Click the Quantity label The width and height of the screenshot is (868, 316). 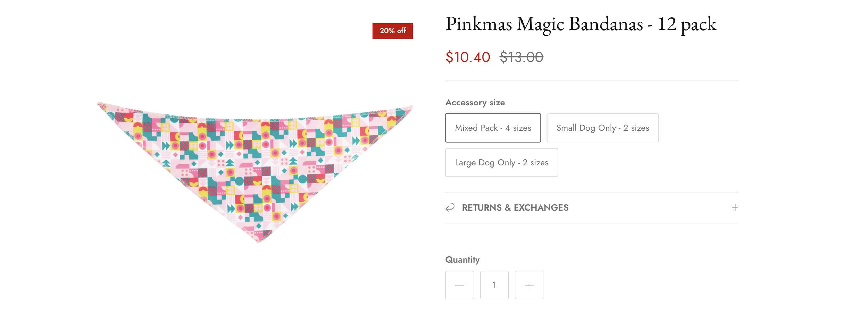coord(462,260)
